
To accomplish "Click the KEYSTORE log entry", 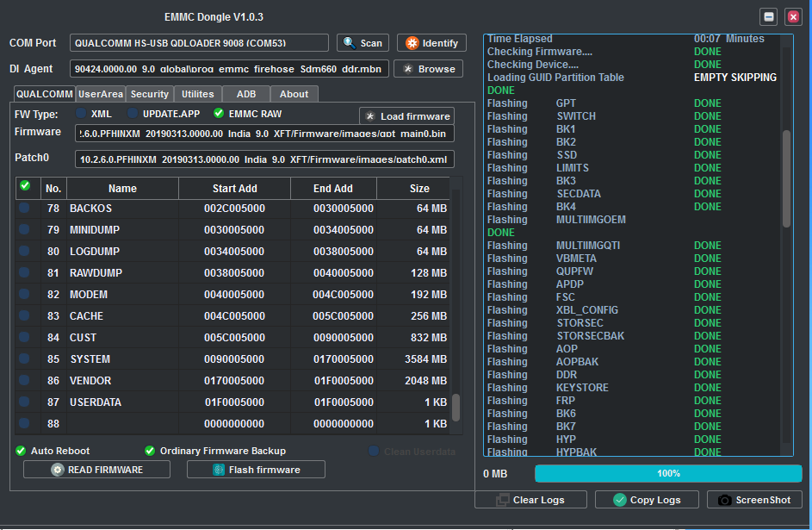I will pos(583,388).
